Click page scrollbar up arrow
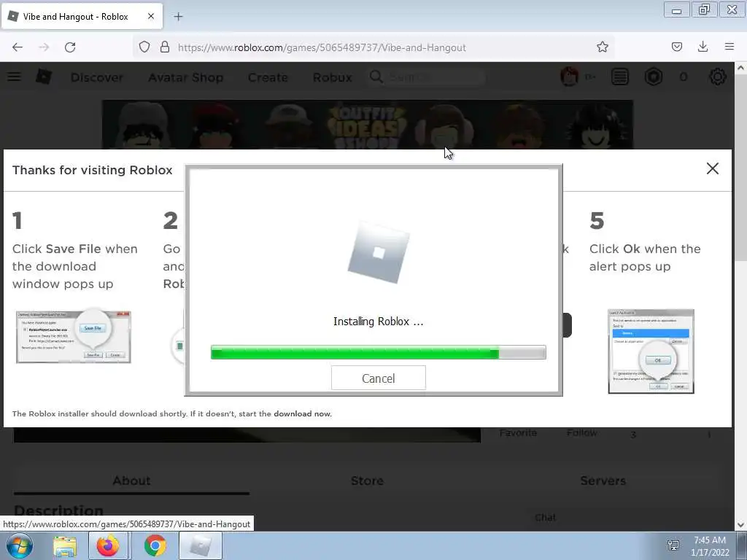 740,68
